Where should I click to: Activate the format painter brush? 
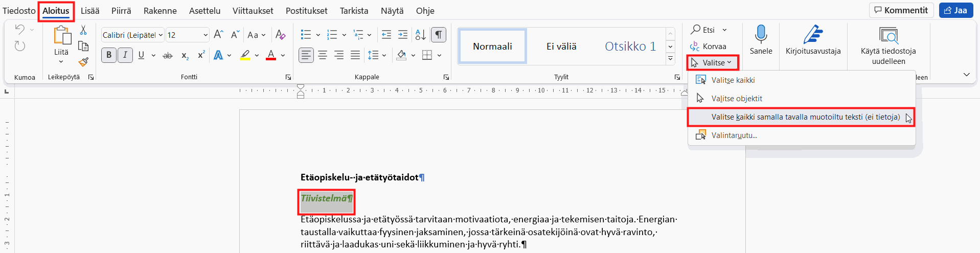[83, 62]
